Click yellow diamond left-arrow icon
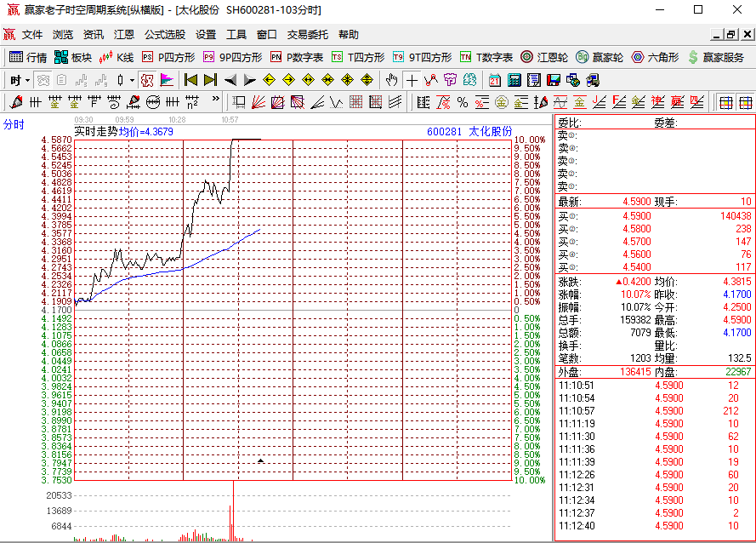This screenshot has width=756, height=543. pos(269,80)
